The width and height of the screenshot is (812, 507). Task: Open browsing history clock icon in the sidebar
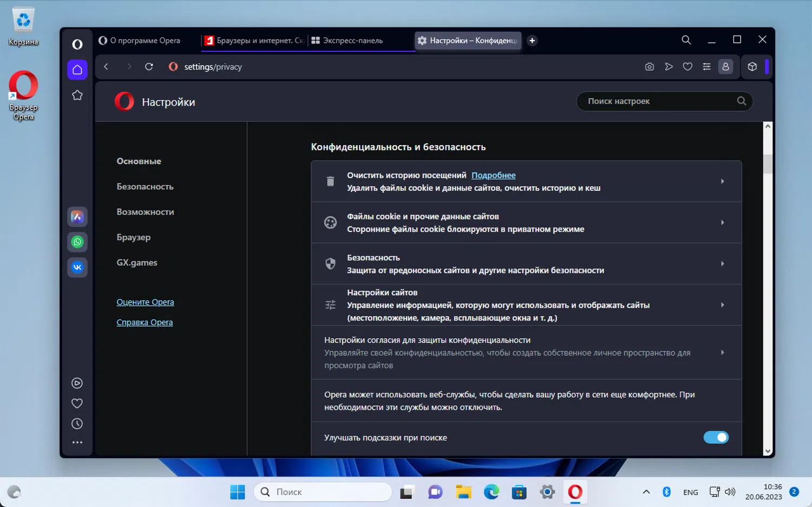(x=77, y=424)
